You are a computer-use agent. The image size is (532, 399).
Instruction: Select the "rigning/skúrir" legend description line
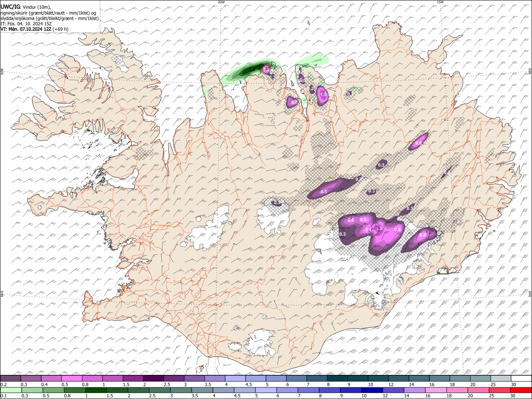click(x=48, y=13)
